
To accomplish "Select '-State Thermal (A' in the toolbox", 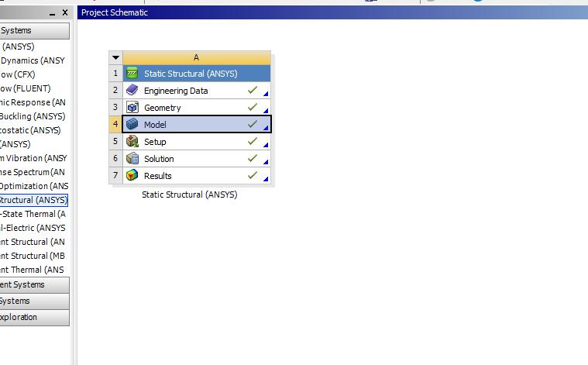I will point(33,214).
